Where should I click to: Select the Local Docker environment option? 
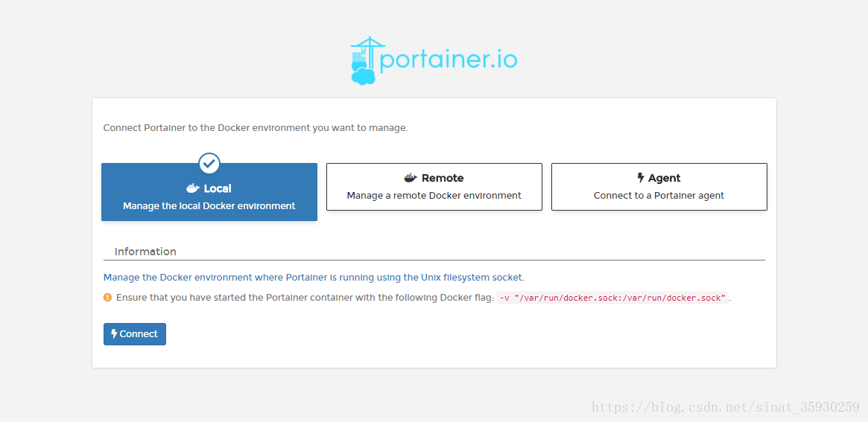[x=209, y=192]
